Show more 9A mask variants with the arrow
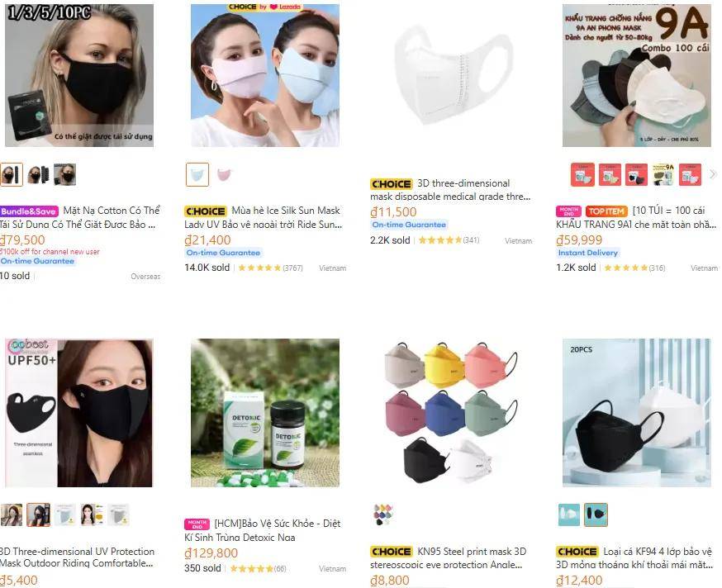 pyautogui.click(x=713, y=174)
